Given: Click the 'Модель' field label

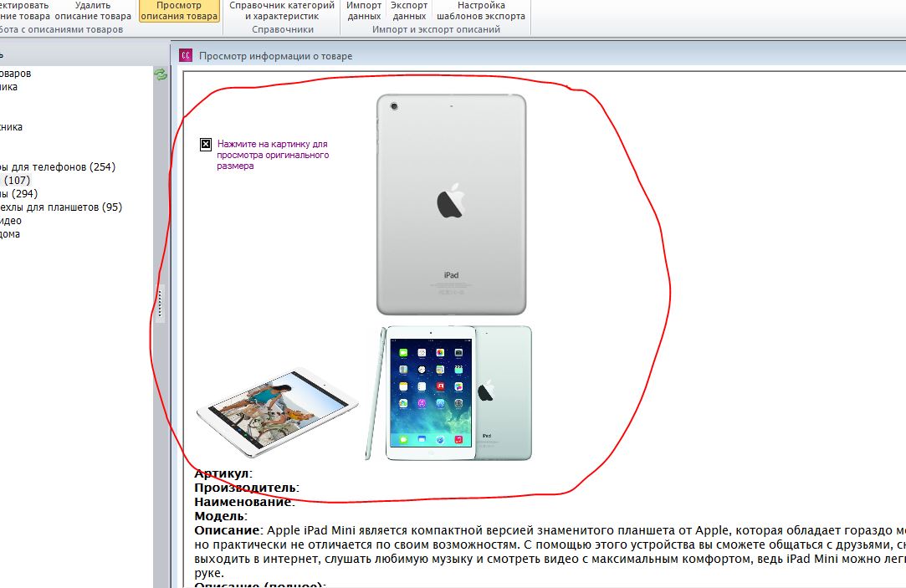Looking at the screenshot, I should [x=219, y=516].
